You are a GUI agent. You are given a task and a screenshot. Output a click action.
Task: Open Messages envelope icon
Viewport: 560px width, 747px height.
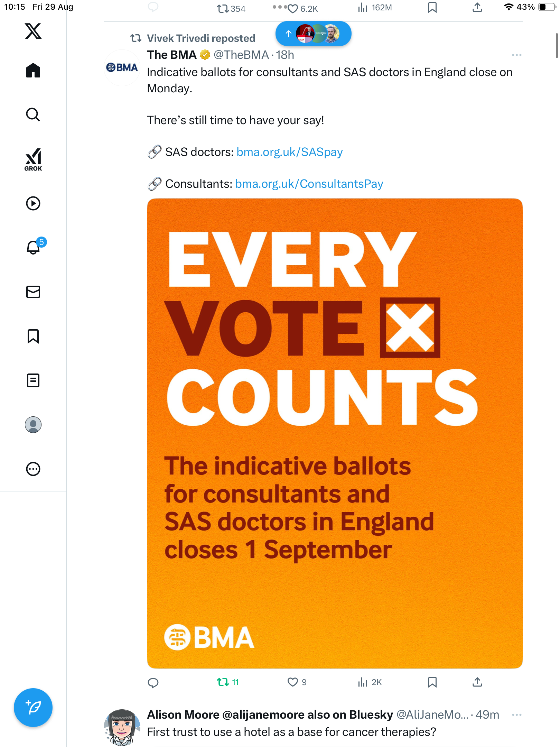[x=33, y=292]
